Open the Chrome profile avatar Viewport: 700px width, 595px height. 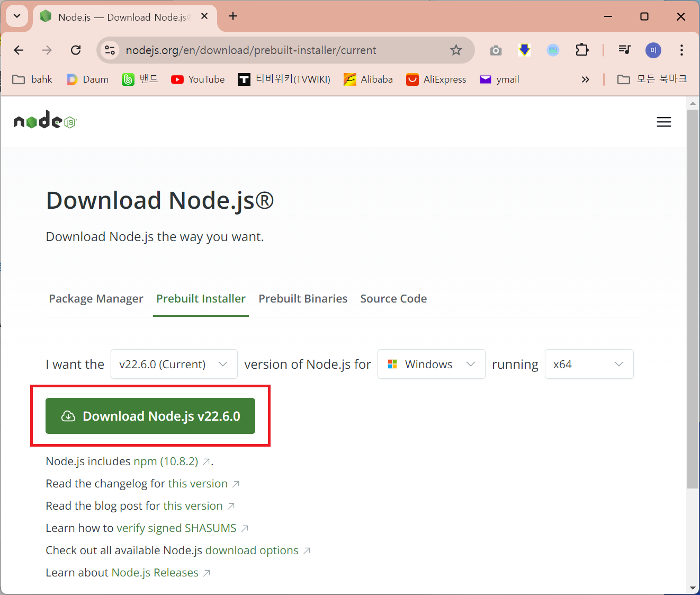tap(653, 50)
